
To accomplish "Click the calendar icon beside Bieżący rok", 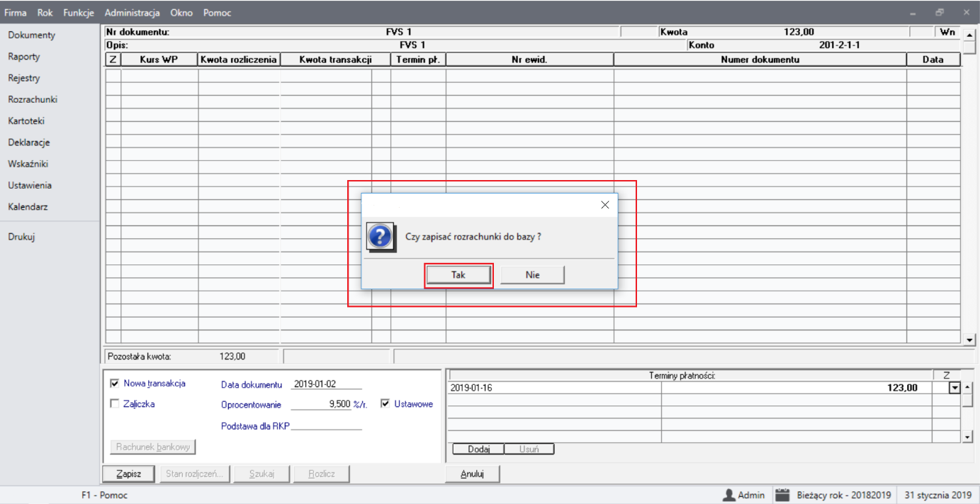I will point(782,495).
